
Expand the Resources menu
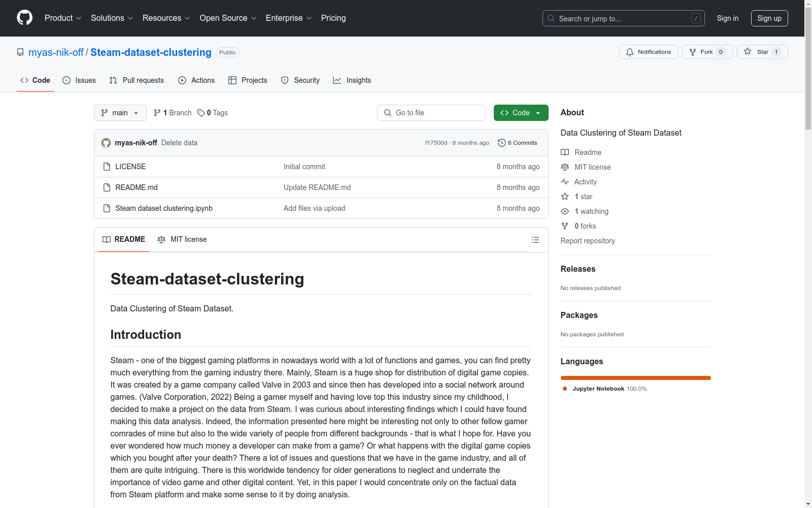166,18
